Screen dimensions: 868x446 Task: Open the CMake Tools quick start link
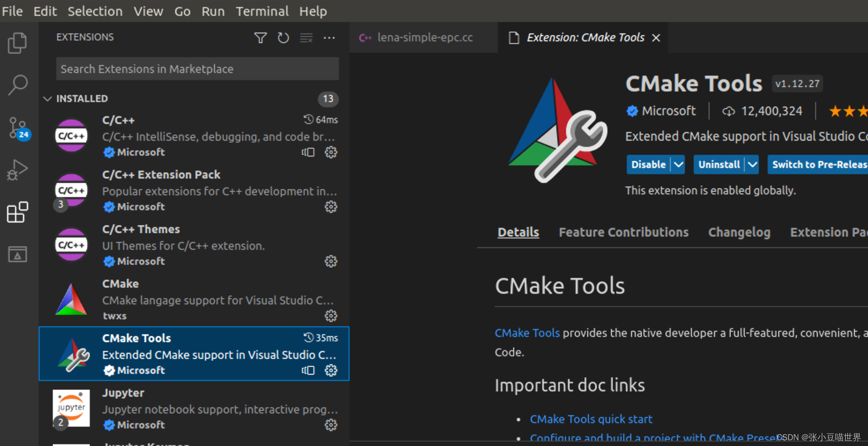coord(591,419)
